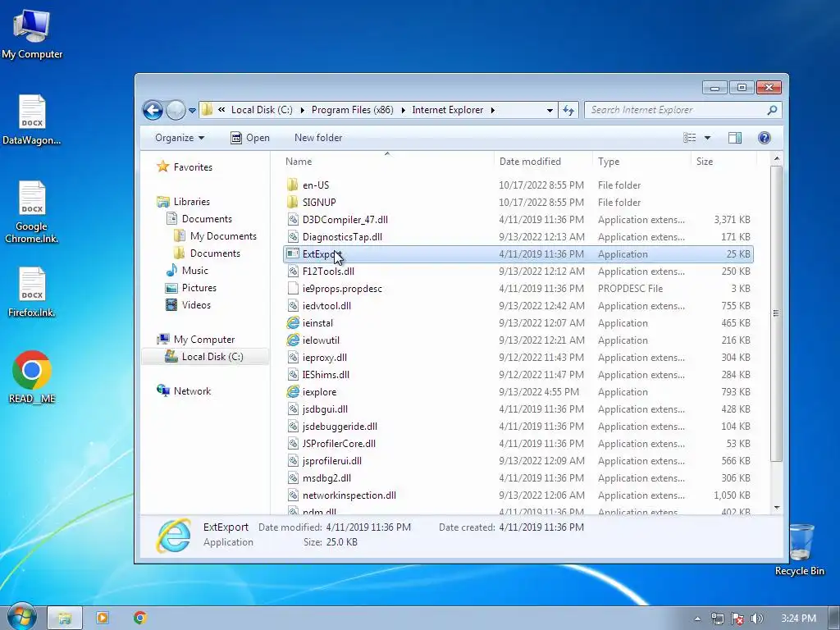
Task: Open the Organize menu
Action: pos(180,138)
